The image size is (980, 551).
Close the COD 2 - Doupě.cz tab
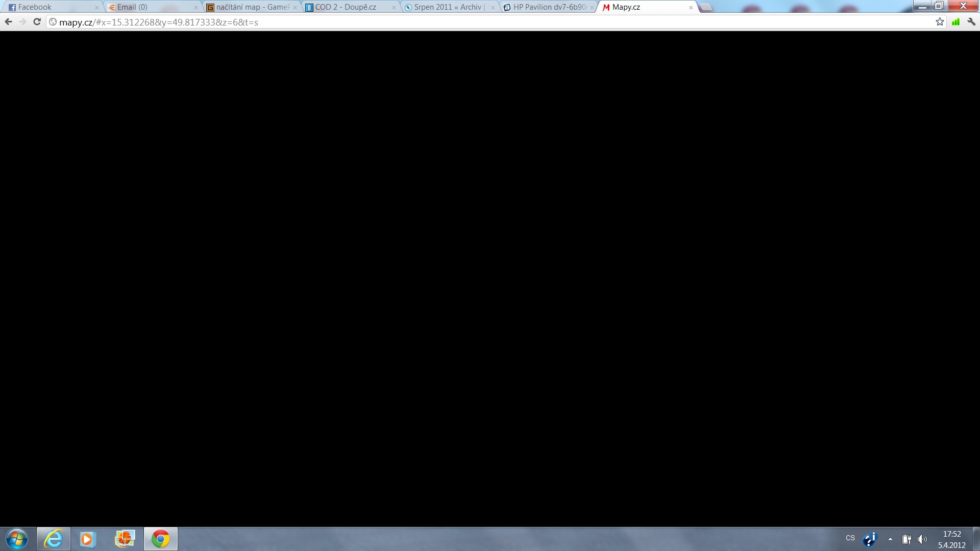tap(394, 8)
